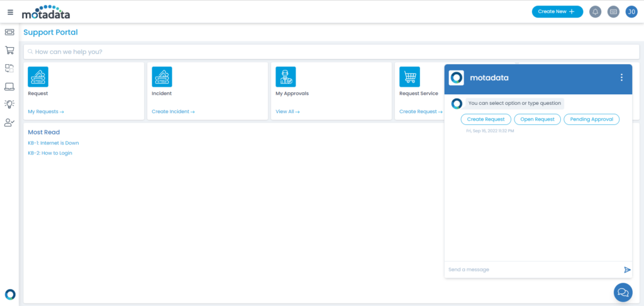The height and width of the screenshot is (306, 644).
Task: Follow the Create Request service link
Action: coord(421,112)
